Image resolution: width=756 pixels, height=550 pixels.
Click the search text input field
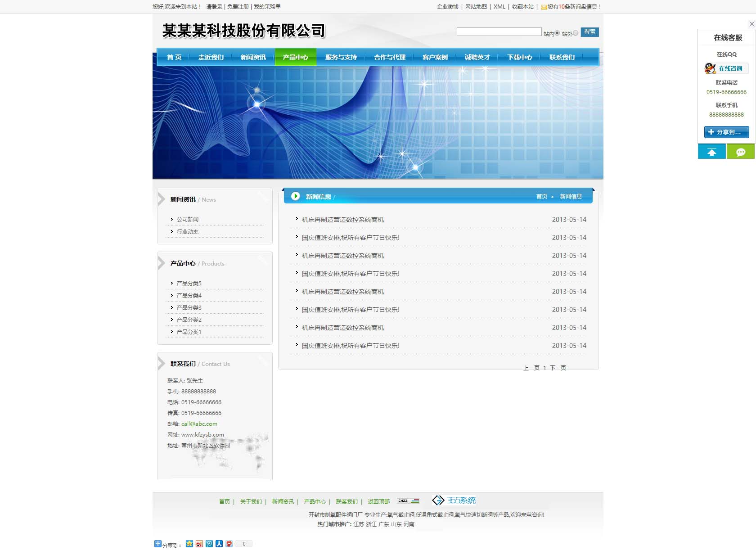(x=499, y=32)
